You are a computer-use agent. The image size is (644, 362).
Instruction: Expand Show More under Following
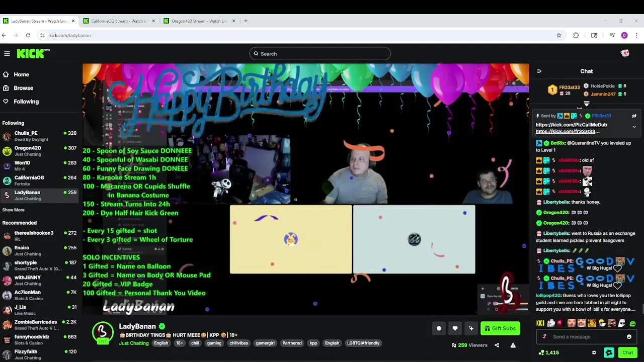[13, 210]
